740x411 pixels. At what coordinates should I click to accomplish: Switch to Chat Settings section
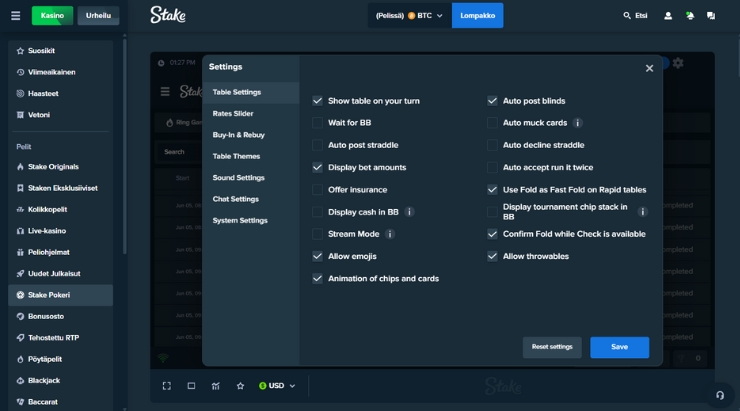[251, 199]
